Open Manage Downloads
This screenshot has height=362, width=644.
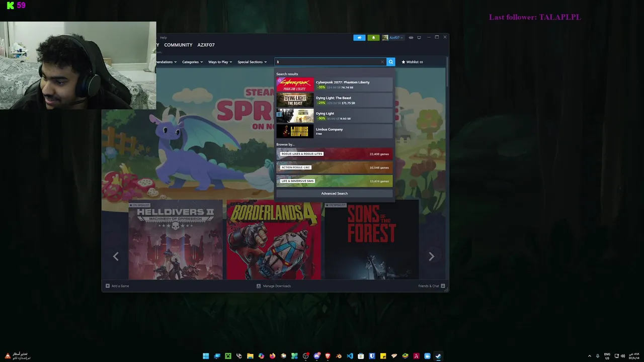point(274,286)
